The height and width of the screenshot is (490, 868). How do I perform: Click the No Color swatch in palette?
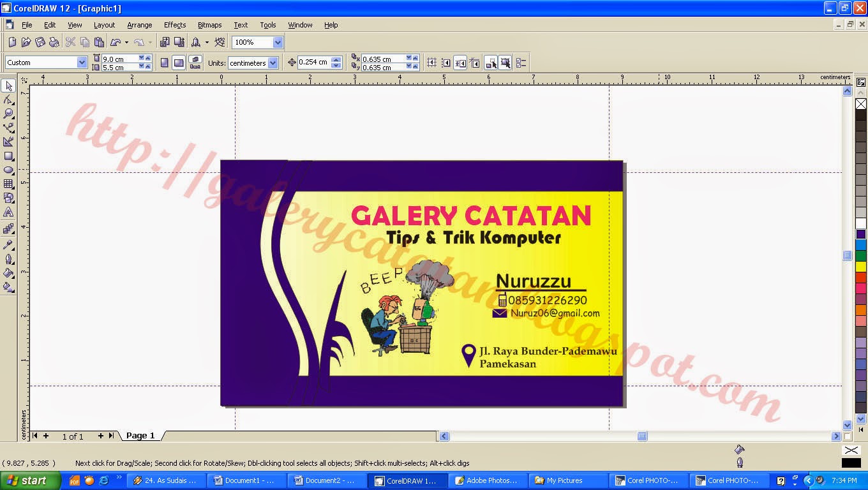861,104
